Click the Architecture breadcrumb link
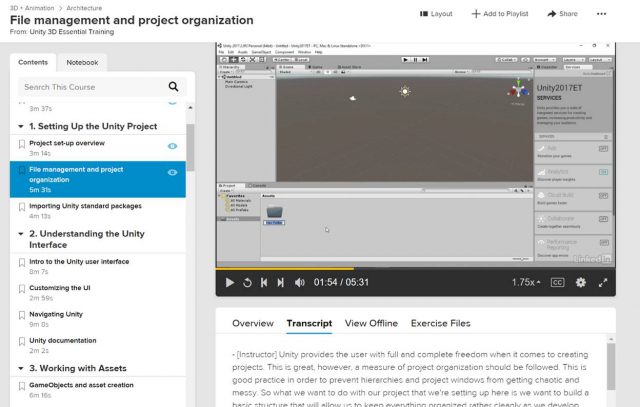The width and height of the screenshot is (640, 407). (84, 8)
